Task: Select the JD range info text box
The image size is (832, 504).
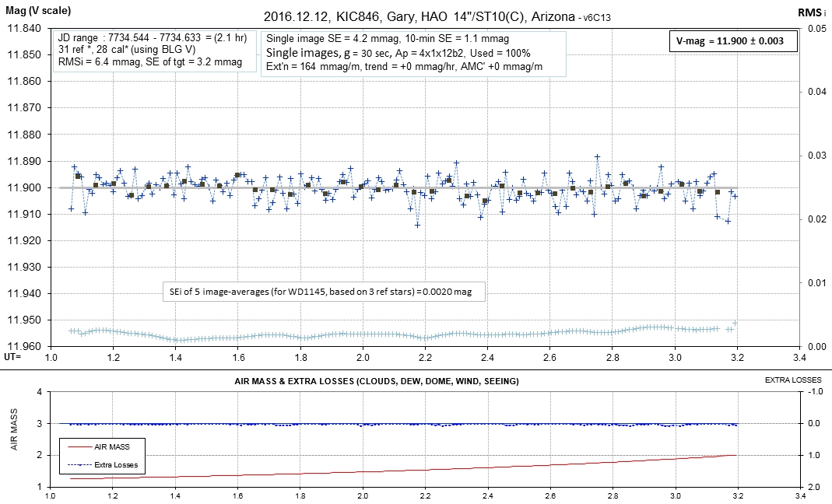Action: (154, 50)
